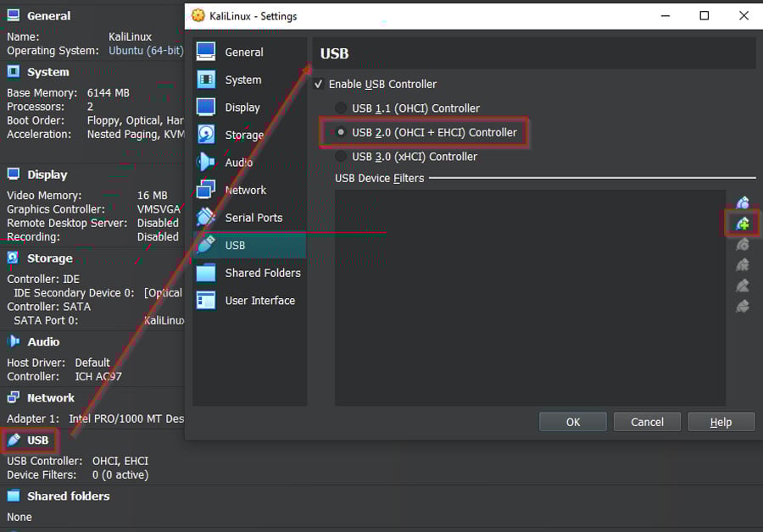Select Display category icon in Settings
The width and height of the screenshot is (763, 532).
[x=206, y=107]
